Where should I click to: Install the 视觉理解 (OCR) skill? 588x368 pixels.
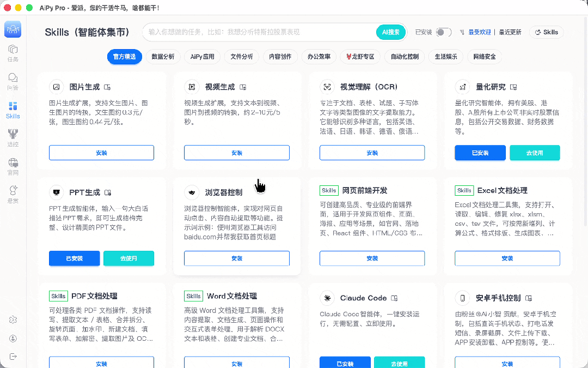(x=372, y=153)
